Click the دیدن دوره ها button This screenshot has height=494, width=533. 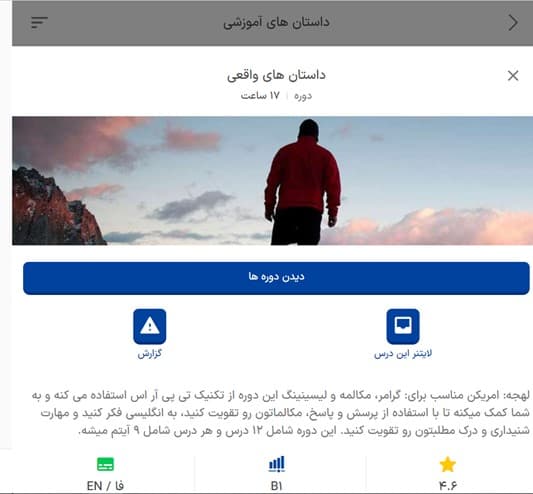(276, 278)
